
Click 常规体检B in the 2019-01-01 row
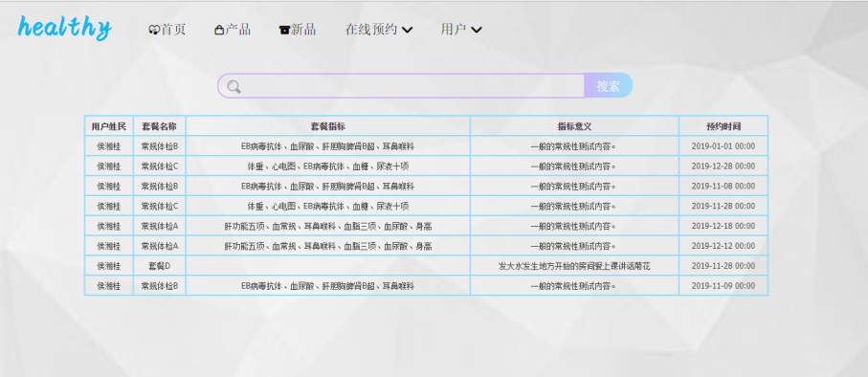pos(160,146)
